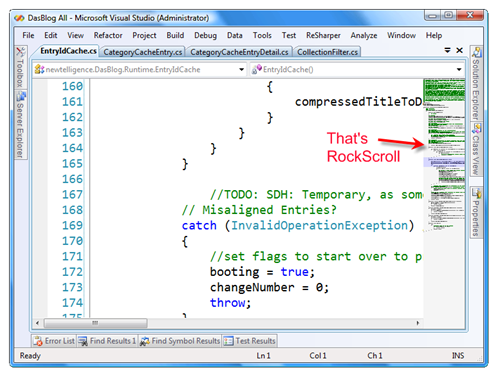Show the Test Results panel
Image resolution: width=500 pixels, height=379 pixels.
[x=250, y=341]
